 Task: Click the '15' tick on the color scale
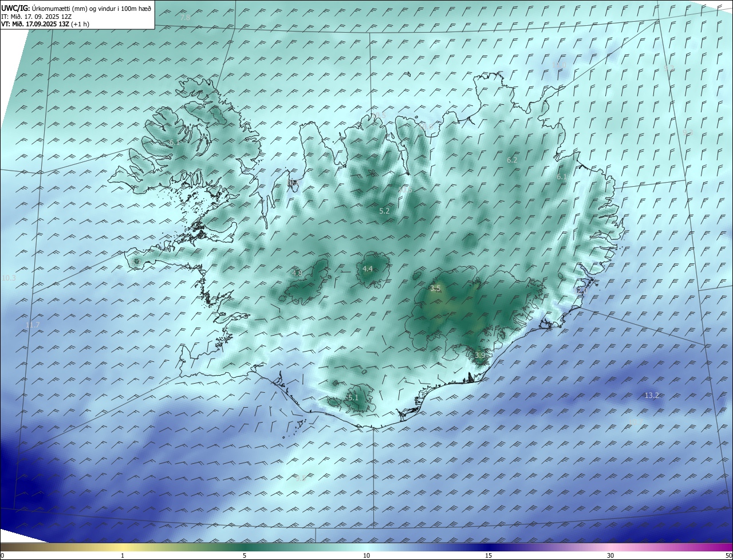click(488, 555)
